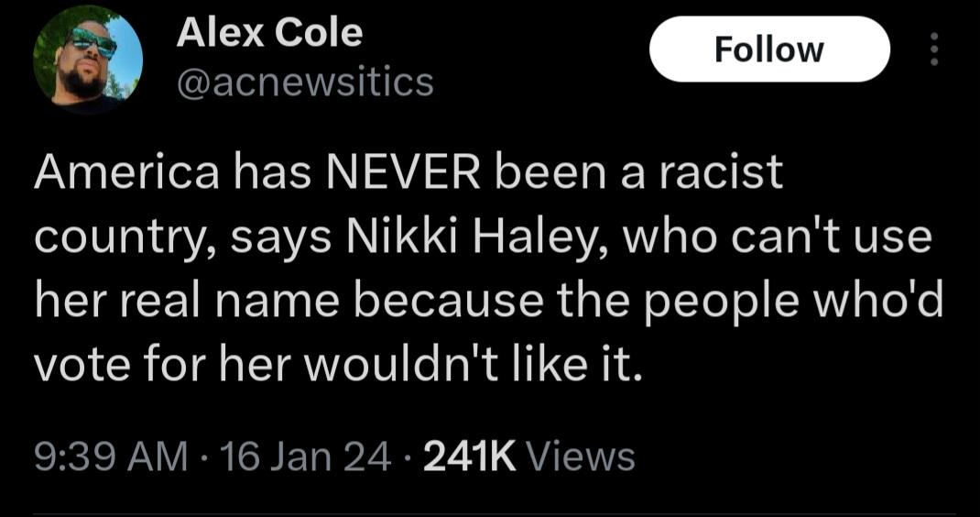Click the Views label after 241K

pyautogui.click(x=582, y=456)
